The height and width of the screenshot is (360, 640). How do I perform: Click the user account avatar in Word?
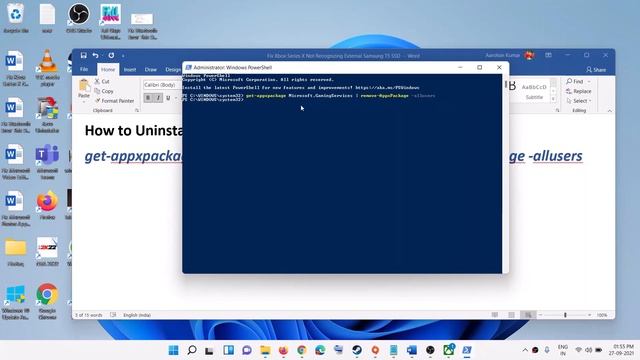point(529,55)
